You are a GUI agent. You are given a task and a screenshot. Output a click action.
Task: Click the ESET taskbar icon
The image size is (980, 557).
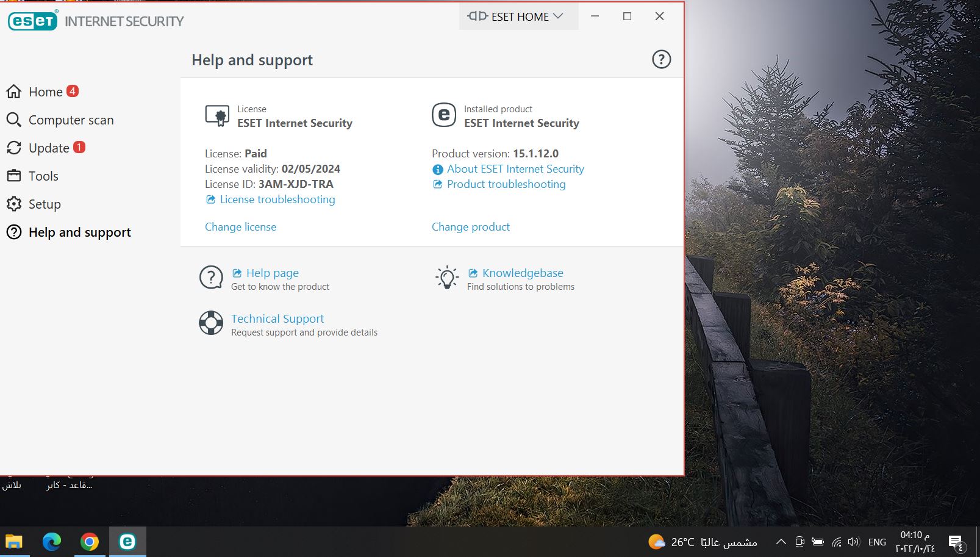pos(127,542)
